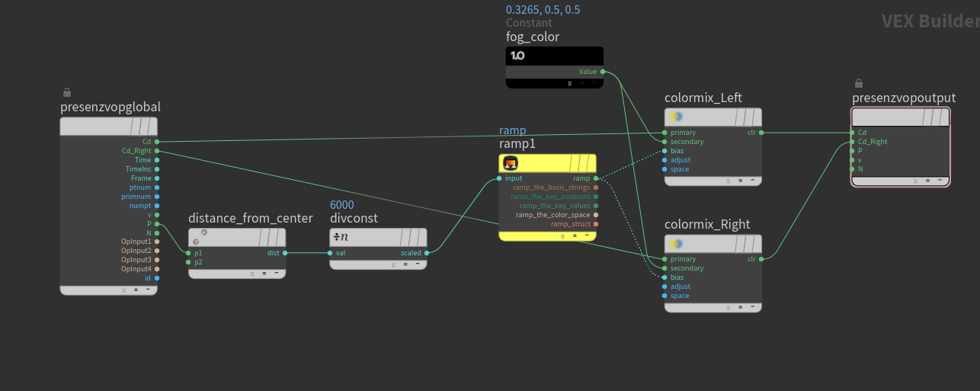This screenshot has height=391, width=980.
Task: Click the ramp output port on ramp1
Action: [596, 178]
